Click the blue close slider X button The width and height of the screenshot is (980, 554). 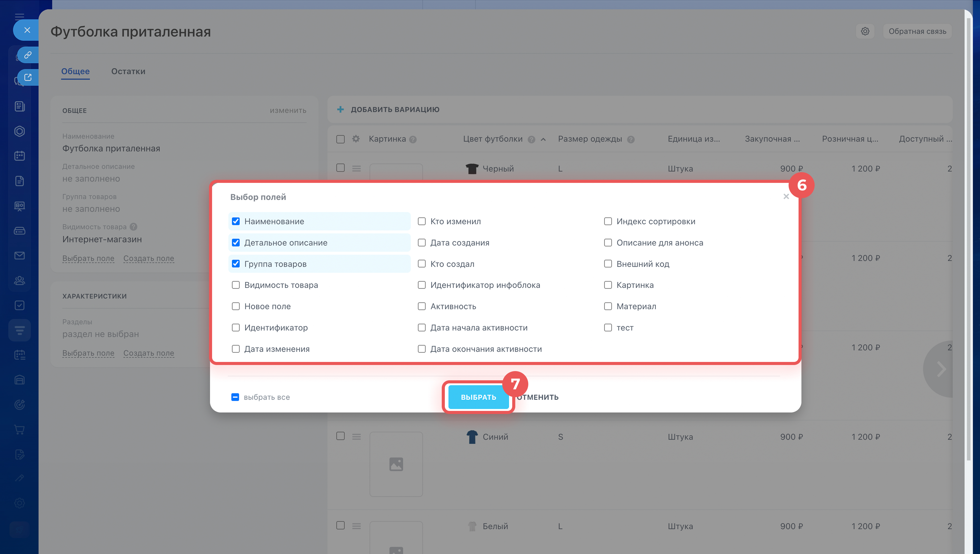point(27,30)
